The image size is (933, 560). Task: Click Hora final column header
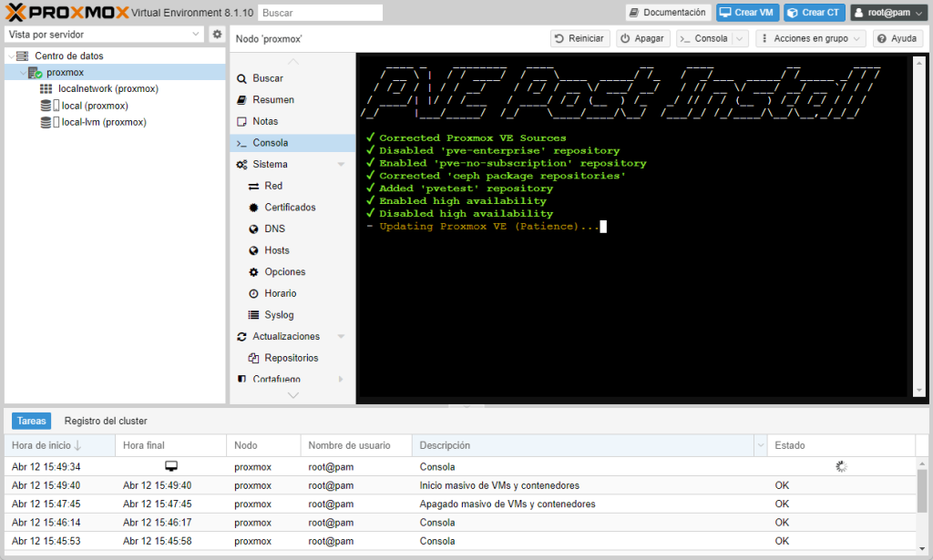pos(170,445)
